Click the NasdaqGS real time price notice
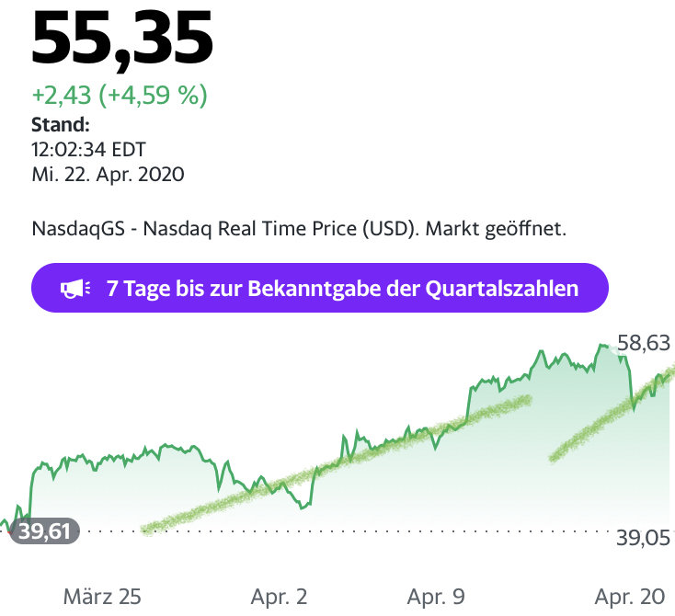675x616 pixels. pyautogui.click(x=299, y=226)
